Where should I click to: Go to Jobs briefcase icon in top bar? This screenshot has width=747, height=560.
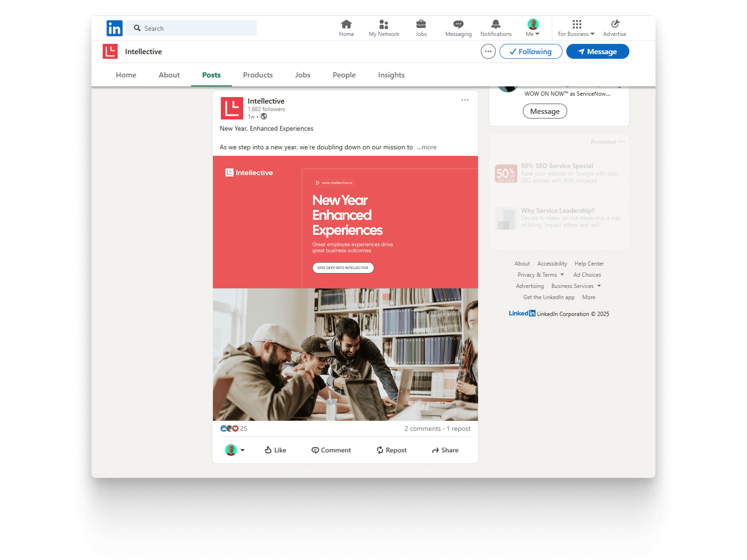[x=421, y=24]
